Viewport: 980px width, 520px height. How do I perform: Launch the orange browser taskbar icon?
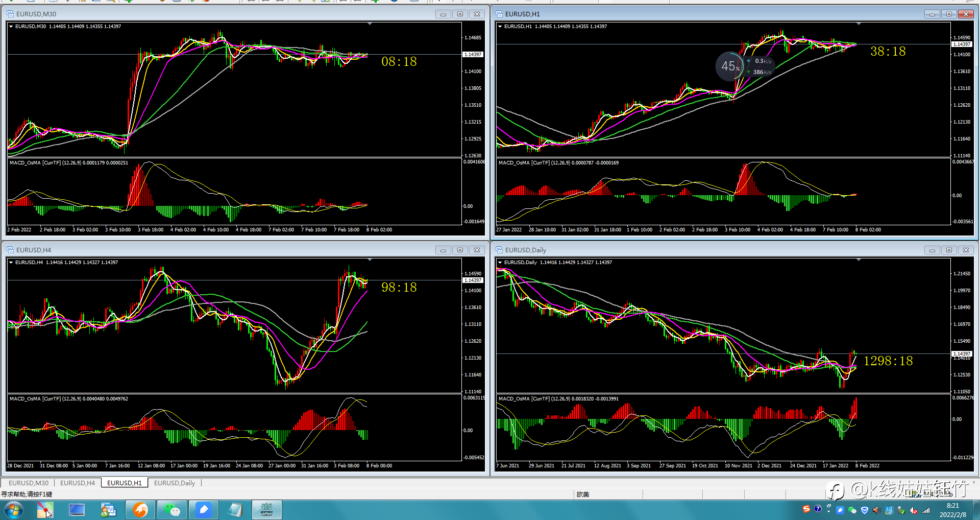140,510
